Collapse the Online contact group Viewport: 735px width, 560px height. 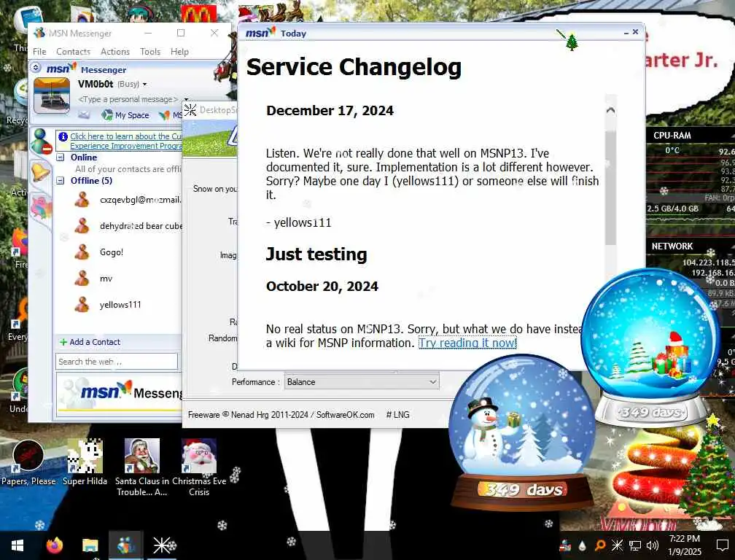click(x=61, y=157)
